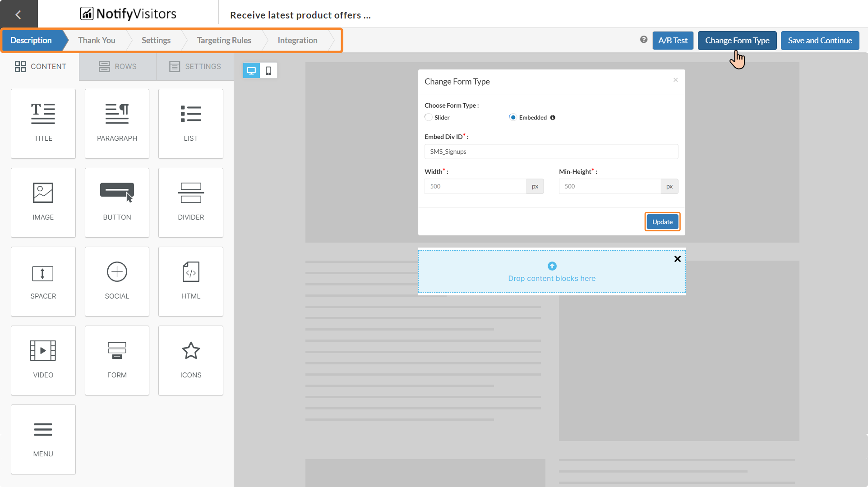Click the Change Form Type button
This screenshot has width=868, height=487.
click(737, 40)
